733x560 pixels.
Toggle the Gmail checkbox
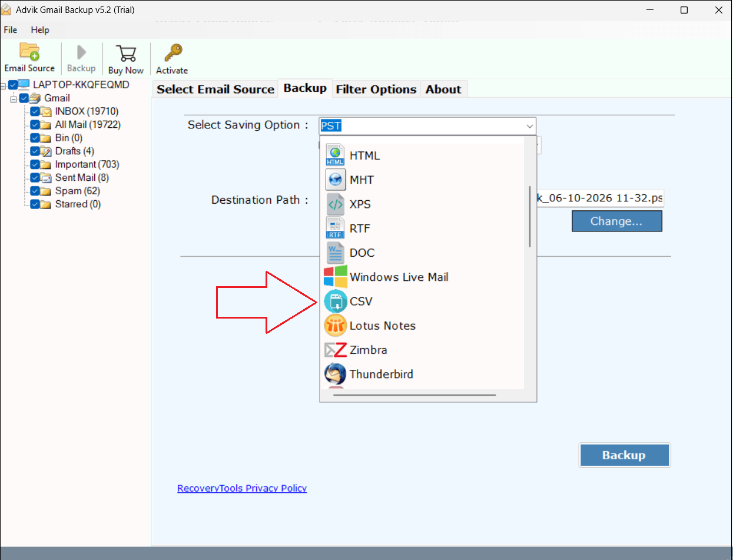24,98
